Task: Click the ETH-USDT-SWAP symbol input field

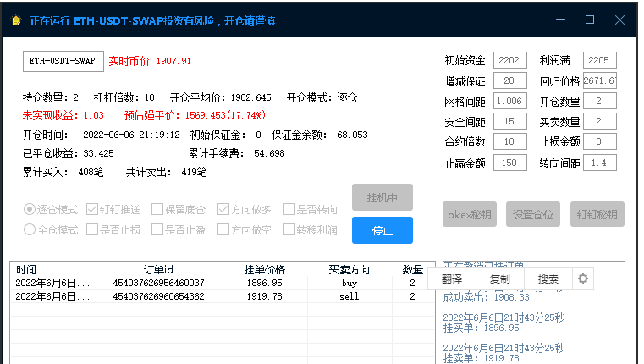Action: pyautogui.click(x=63, y=61)
